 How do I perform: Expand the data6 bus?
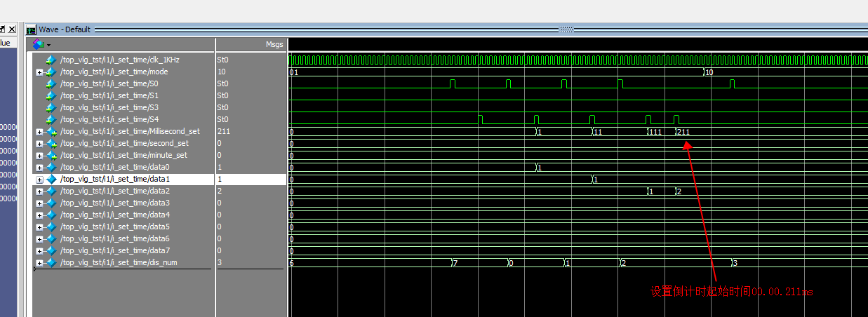39,239
